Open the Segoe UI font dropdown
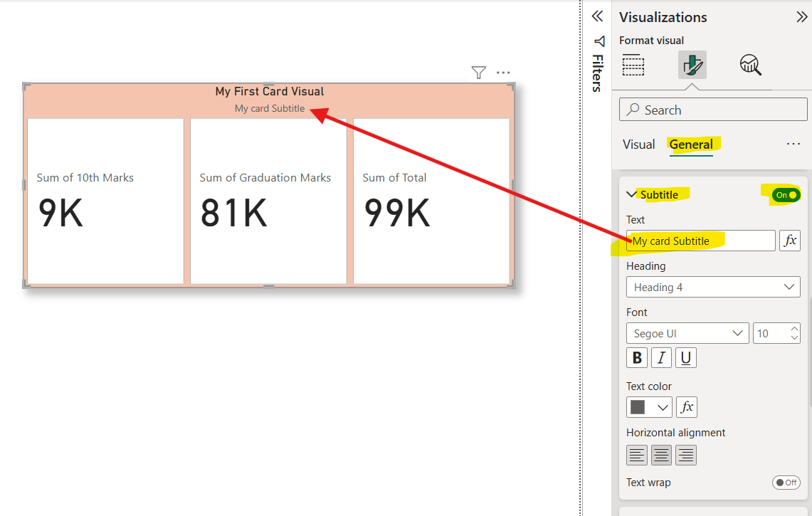 pos(687,332)
